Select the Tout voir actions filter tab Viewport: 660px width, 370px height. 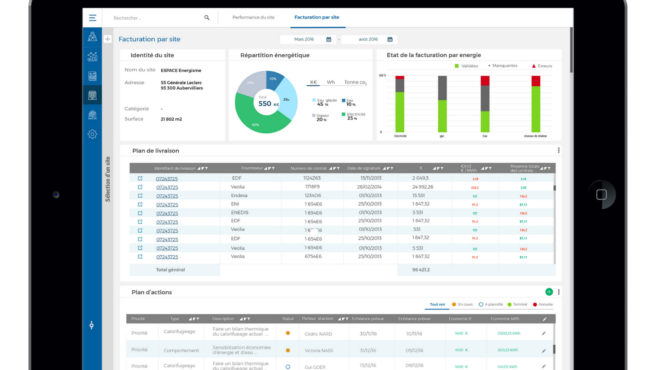point(437,304)
